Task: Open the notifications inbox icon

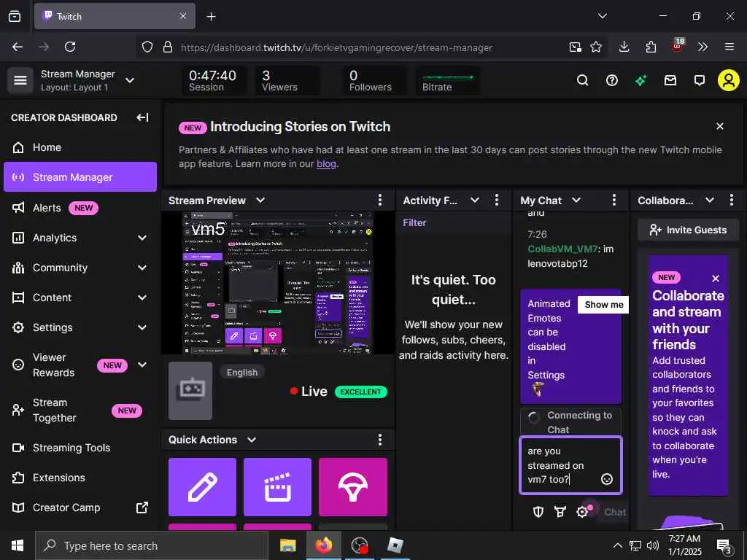Action: point(670,80)
